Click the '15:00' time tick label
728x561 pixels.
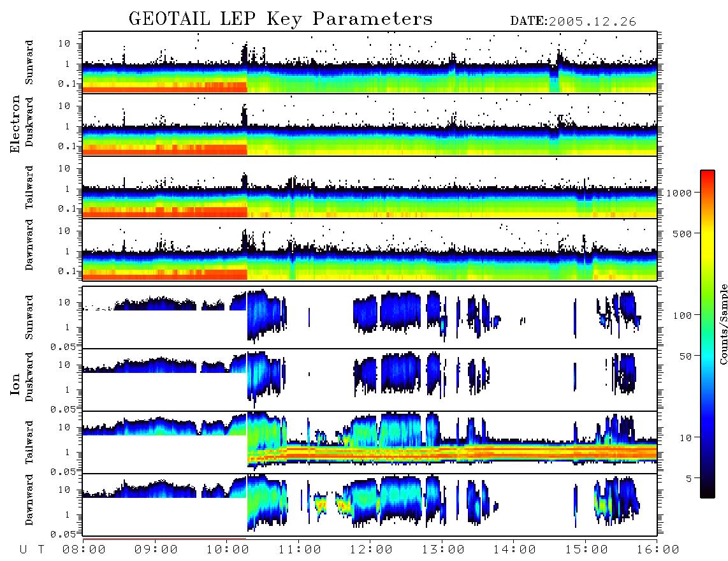point(586,550)
